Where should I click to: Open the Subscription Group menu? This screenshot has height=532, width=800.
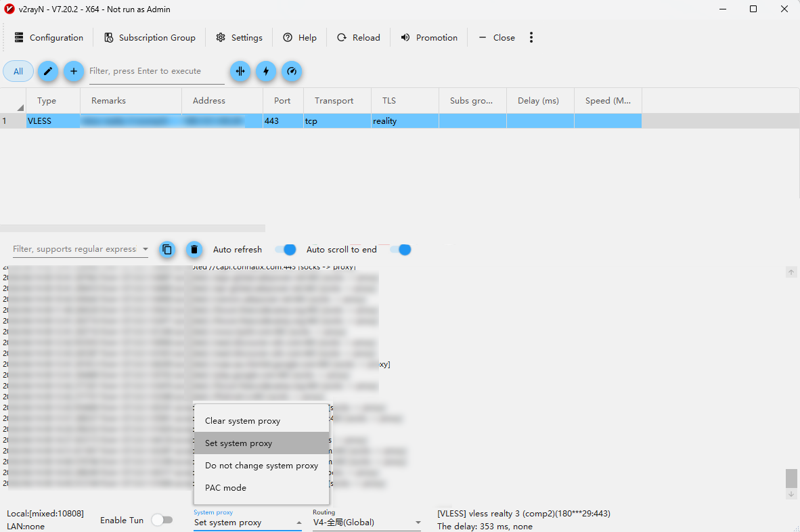[150, 38]
